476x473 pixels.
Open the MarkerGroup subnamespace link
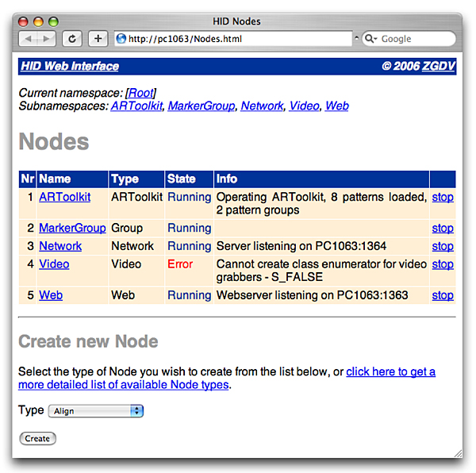point(202,106)
